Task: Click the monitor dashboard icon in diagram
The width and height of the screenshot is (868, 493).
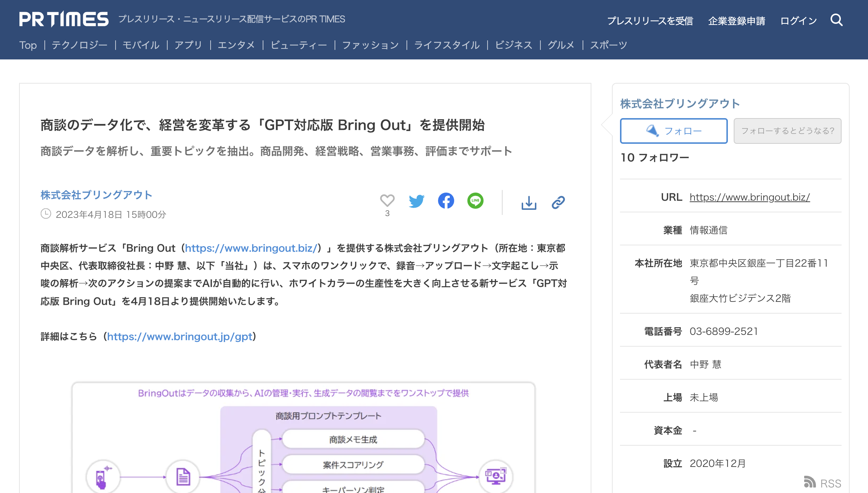Action: [496, 477]
